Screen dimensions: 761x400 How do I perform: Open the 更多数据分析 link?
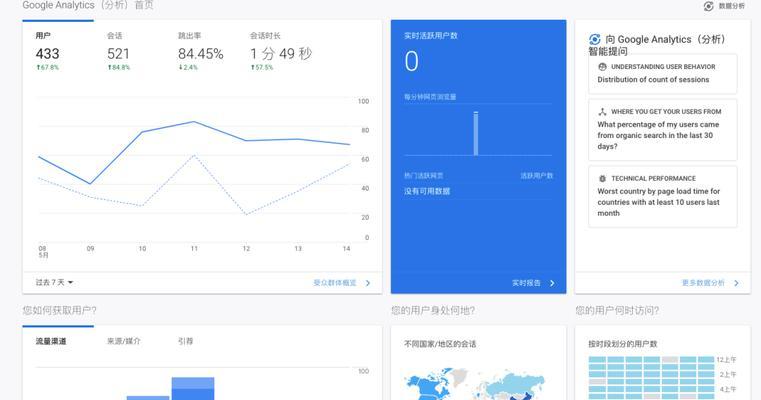[x=703, y=283]
